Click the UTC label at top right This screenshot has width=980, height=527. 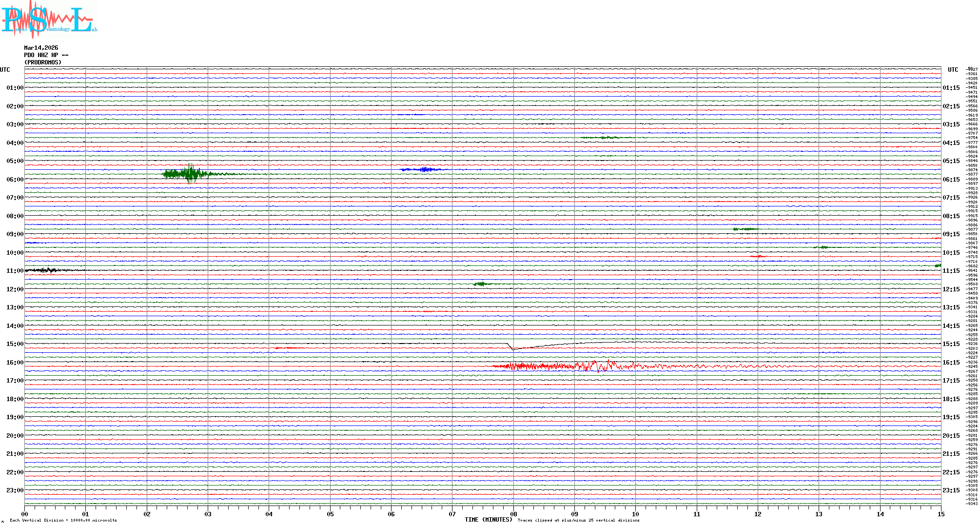[953, 70]
